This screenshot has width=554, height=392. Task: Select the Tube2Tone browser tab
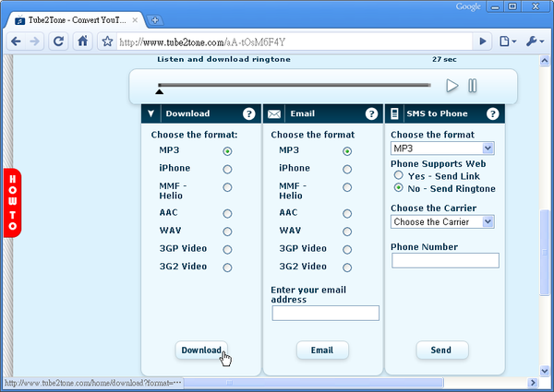tap(77, 20)
